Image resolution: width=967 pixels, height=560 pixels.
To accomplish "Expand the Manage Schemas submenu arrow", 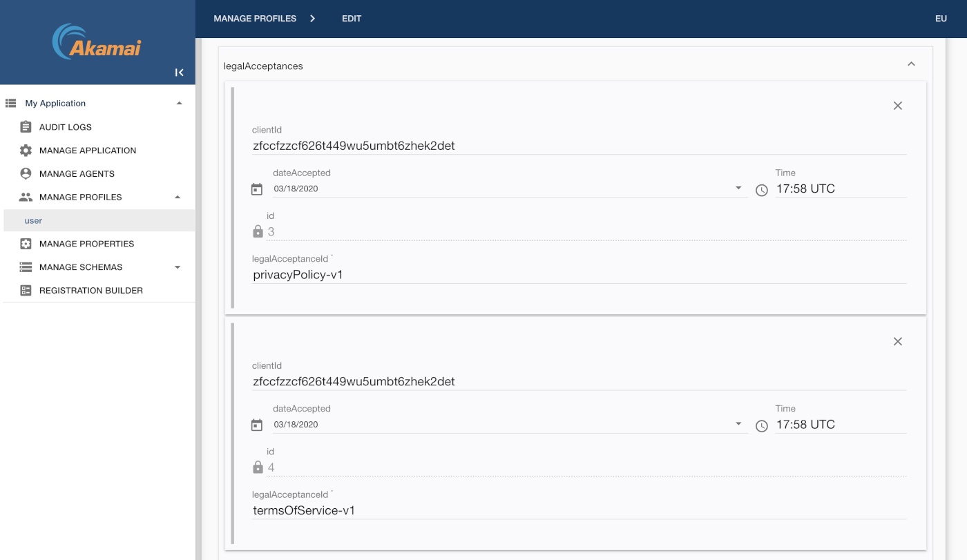I will tap(178, 267).
